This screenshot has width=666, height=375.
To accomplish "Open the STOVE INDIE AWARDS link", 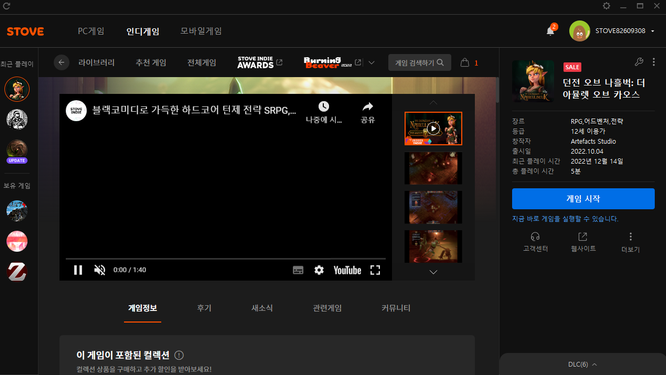I will (260, 62).
